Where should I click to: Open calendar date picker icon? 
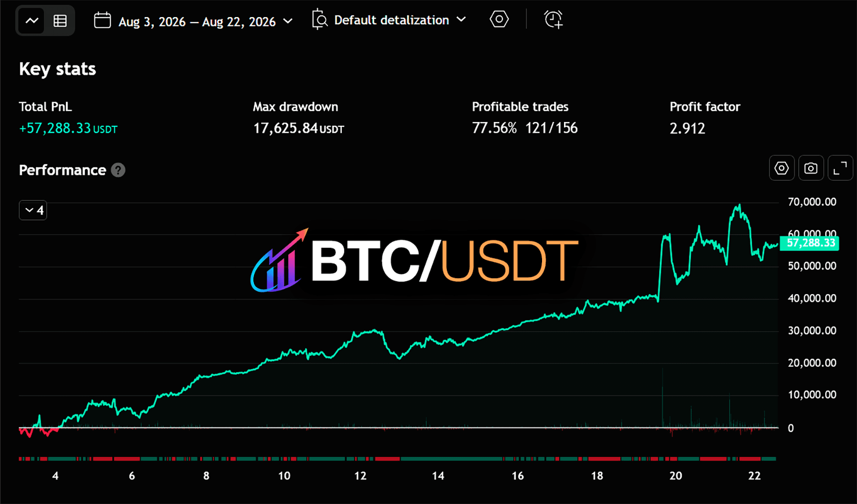102,20
